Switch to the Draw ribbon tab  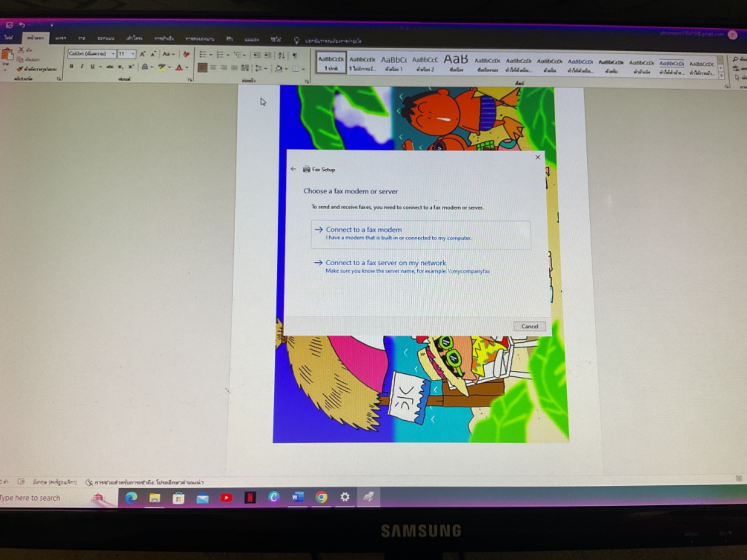[x=82, y=38]
